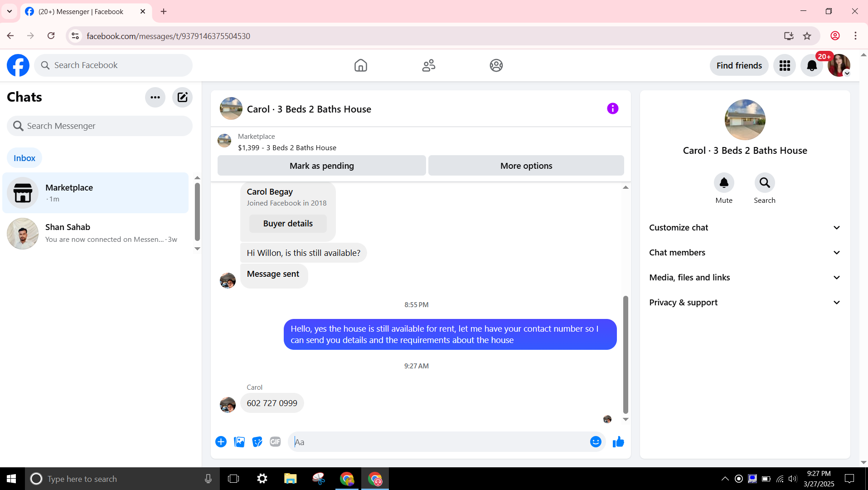Open a new browser tab
868x490 pixels.
(164, 11)
